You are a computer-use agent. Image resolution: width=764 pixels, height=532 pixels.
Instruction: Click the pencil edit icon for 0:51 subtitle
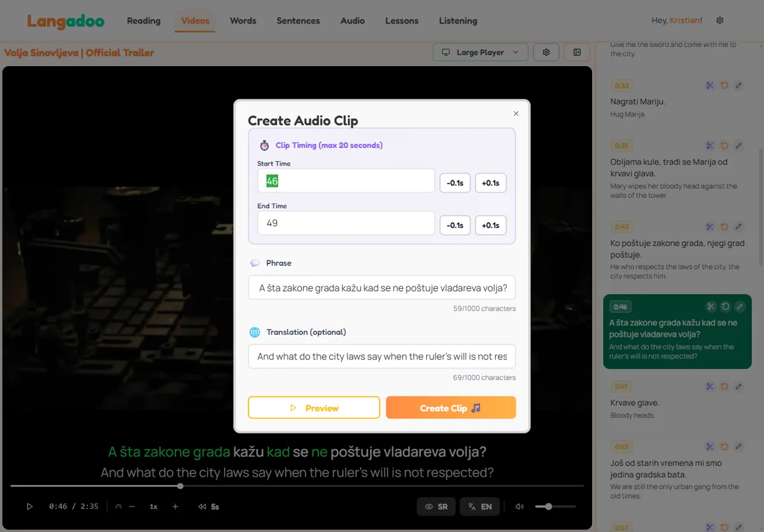(739, 386)
